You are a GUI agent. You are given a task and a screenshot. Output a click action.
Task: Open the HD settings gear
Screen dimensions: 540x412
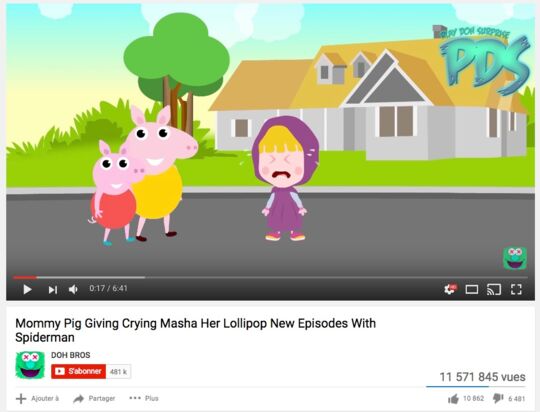tap(450, 289)
